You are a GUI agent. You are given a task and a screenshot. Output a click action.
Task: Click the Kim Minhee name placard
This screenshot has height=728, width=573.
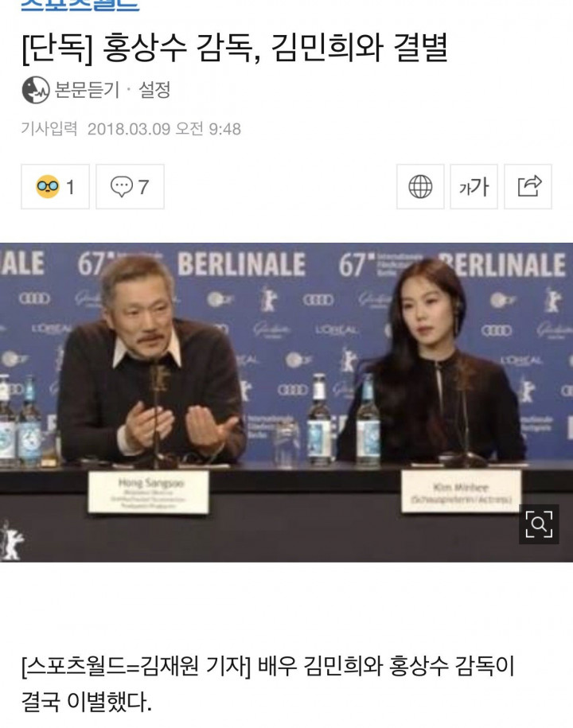[461, 491]
